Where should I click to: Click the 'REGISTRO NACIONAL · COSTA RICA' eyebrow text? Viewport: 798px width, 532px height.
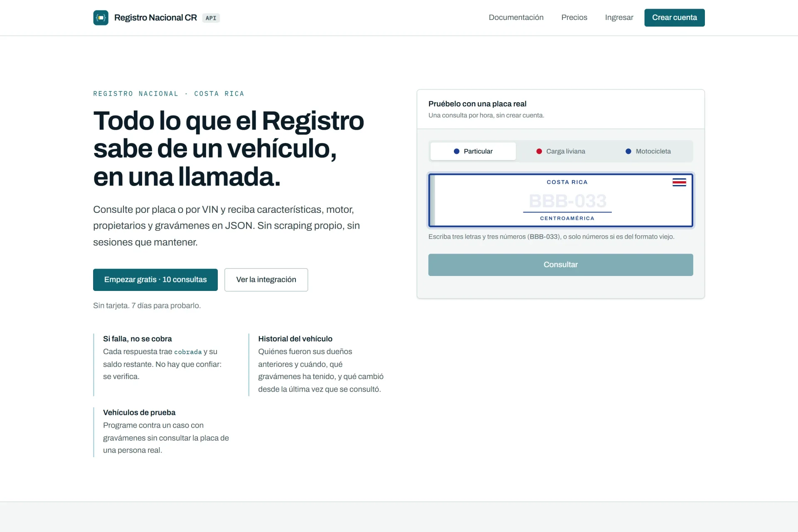click(x=168, y=94)
